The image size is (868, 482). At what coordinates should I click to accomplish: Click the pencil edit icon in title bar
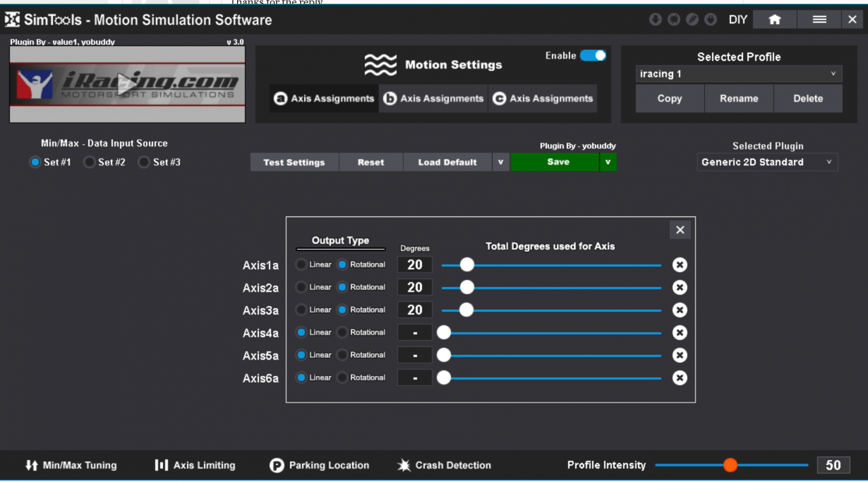click(692, 20)
